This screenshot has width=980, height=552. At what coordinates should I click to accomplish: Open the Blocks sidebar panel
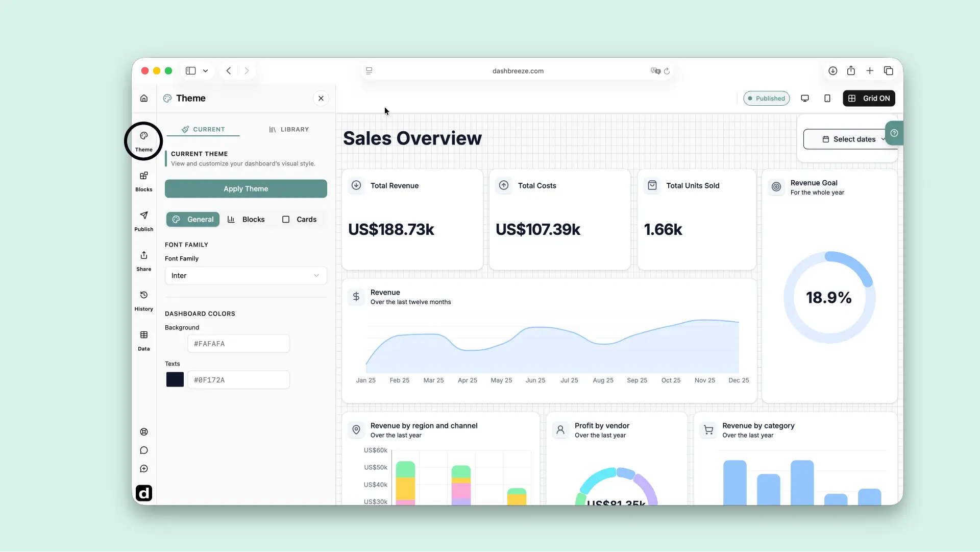coord(144,181)
